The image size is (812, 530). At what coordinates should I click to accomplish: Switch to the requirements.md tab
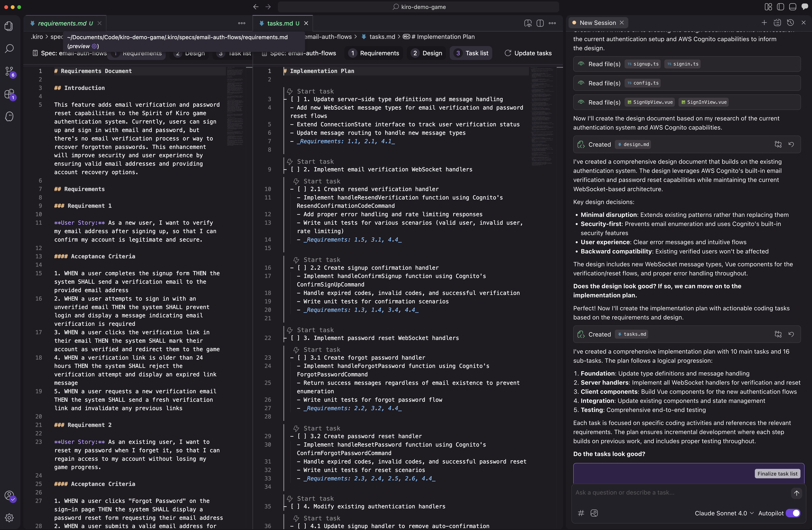[62, 23]
